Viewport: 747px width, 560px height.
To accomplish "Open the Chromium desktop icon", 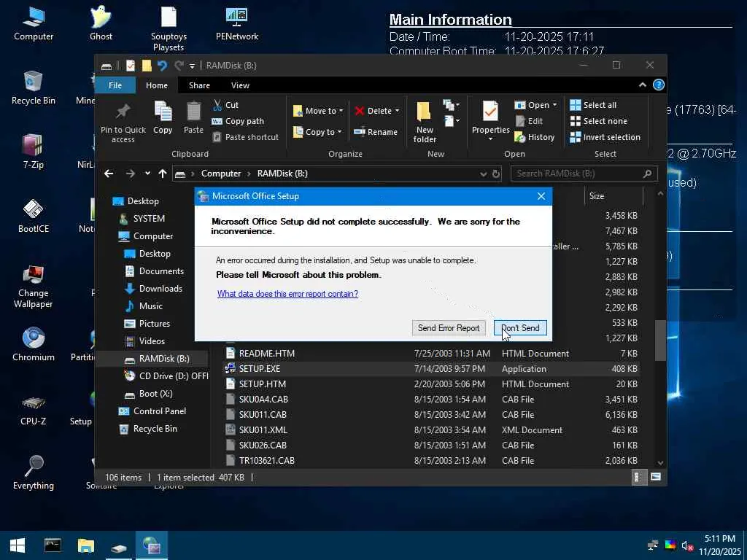I will [34, 344].
